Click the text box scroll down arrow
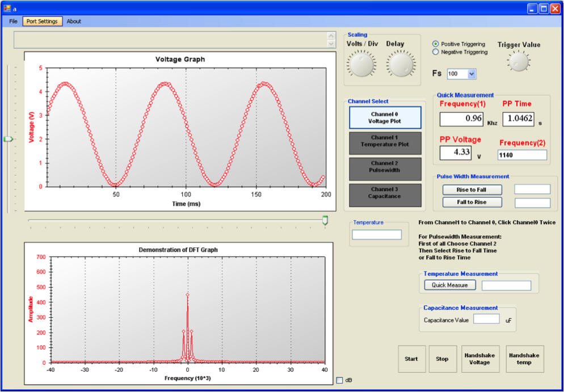564x392 pixels. pyautogui.click(x=331, y=44)
